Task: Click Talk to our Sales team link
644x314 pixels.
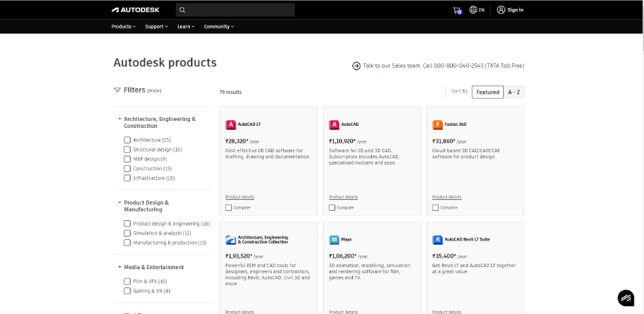Action: 443,66
